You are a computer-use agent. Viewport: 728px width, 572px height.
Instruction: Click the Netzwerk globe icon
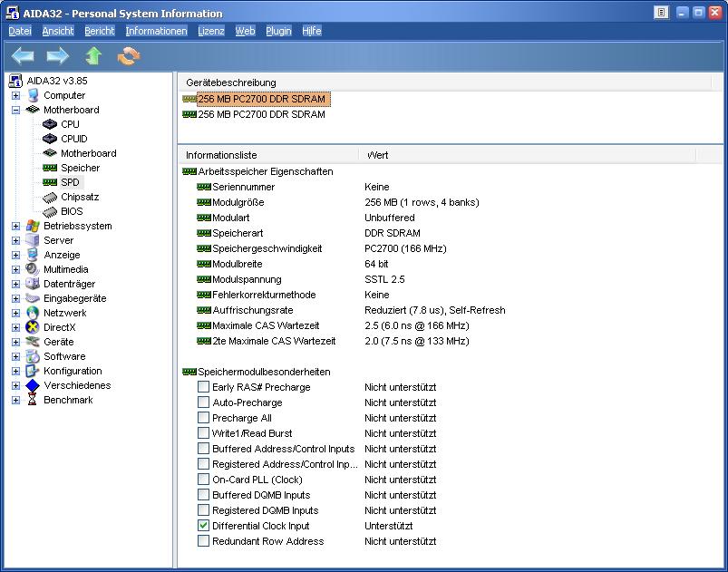click(33, 313)
